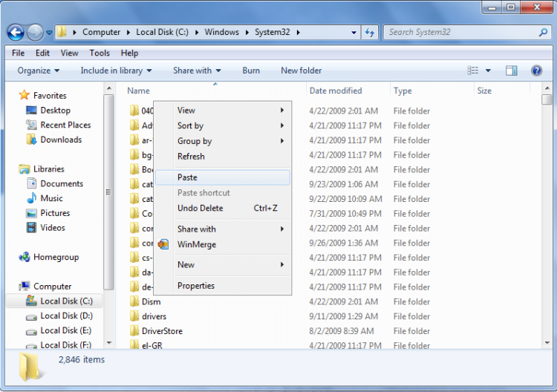Click the folder icon in address bar

point(62,32)
